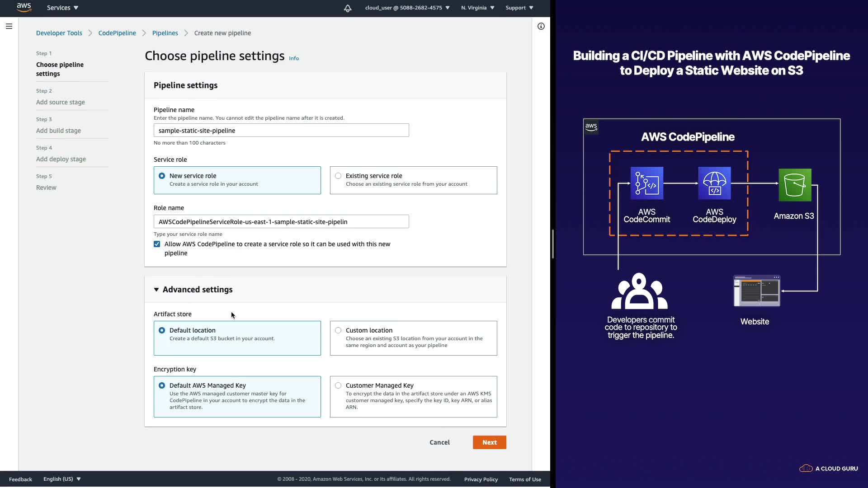Screen dimensions: 868x488
Task: Uncheck Allow AWS CodePipeline create service role
Action: coord(157,244)
